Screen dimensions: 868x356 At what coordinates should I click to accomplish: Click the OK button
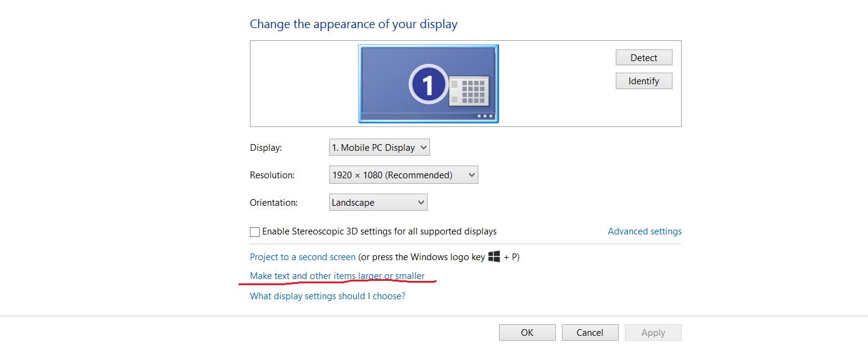point(527,332)
